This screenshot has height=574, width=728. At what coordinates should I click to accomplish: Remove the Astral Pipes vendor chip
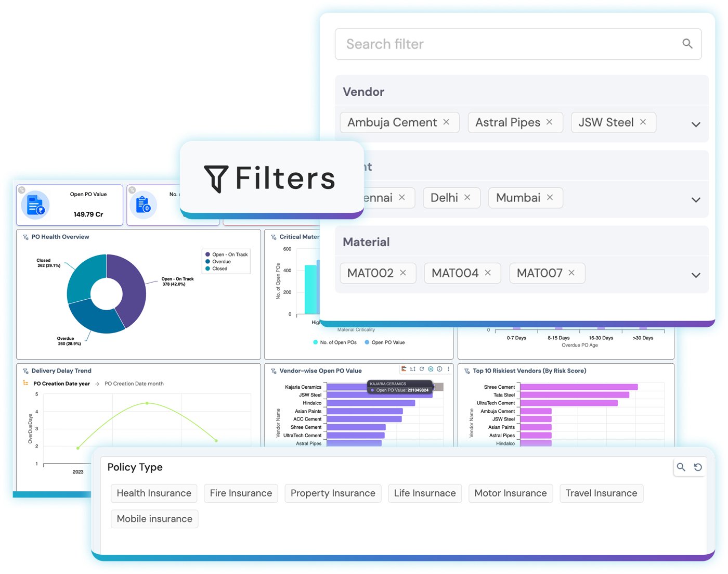(x=550, y=122)
